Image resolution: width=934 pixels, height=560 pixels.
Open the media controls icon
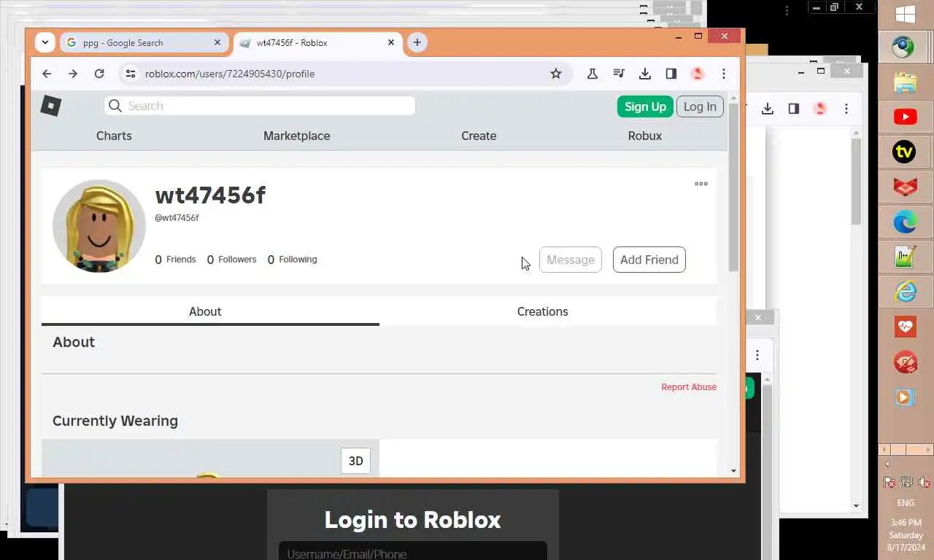tap(619, 74)
